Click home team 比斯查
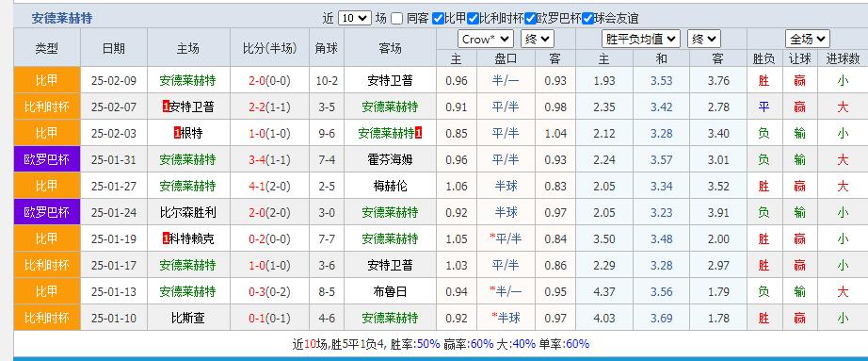 187,318
